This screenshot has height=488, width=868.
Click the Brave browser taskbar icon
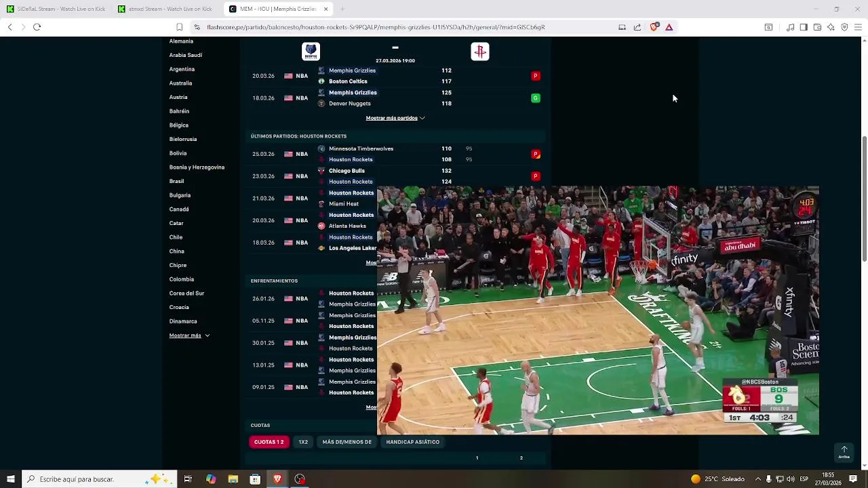[277, 479]
